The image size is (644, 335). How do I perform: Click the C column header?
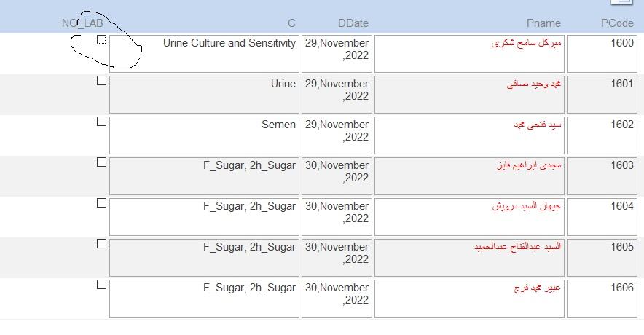click(x=291, y=23)
